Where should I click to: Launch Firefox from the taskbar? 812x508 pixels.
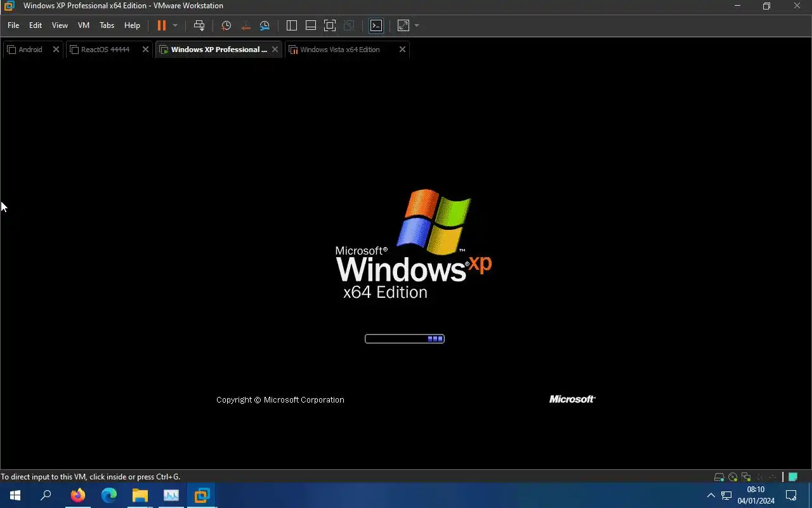(x=78, y=495)
